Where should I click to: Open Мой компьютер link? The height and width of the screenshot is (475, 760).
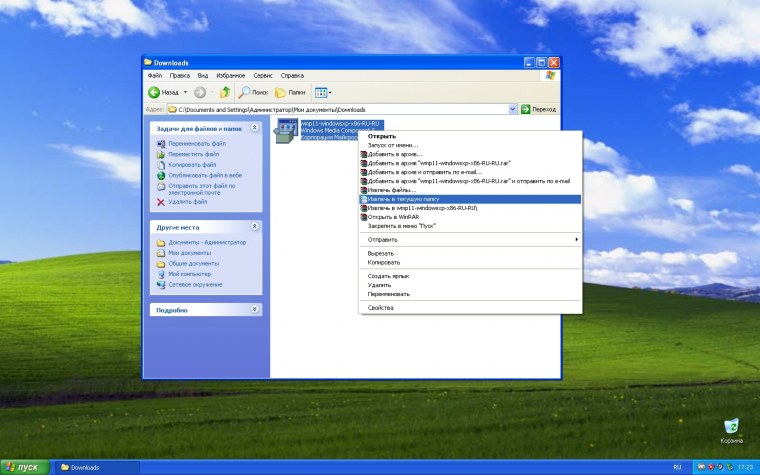(x=189, y=274)
